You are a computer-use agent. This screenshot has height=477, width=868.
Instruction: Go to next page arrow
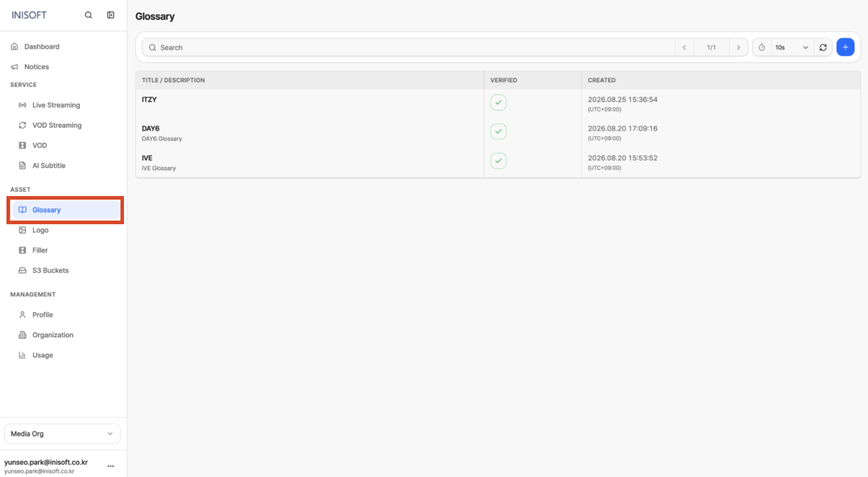[738, 47]
